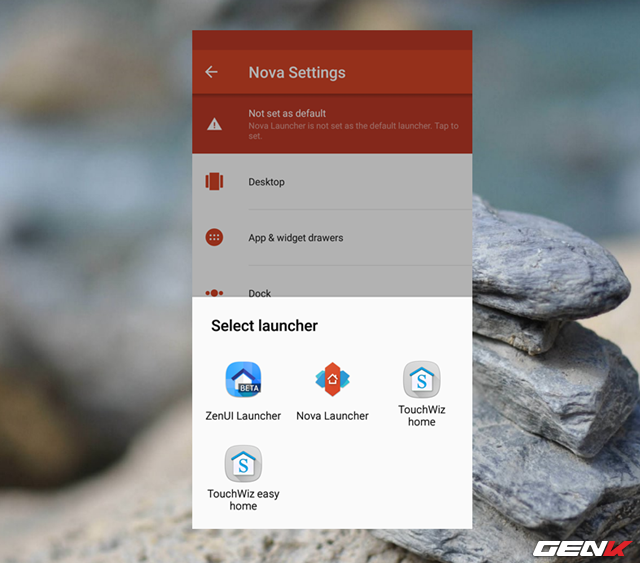Select the TouchWiz easy home icon
Image resolution: width=640 pixels, height=563 pixels.
coord(243,464)
